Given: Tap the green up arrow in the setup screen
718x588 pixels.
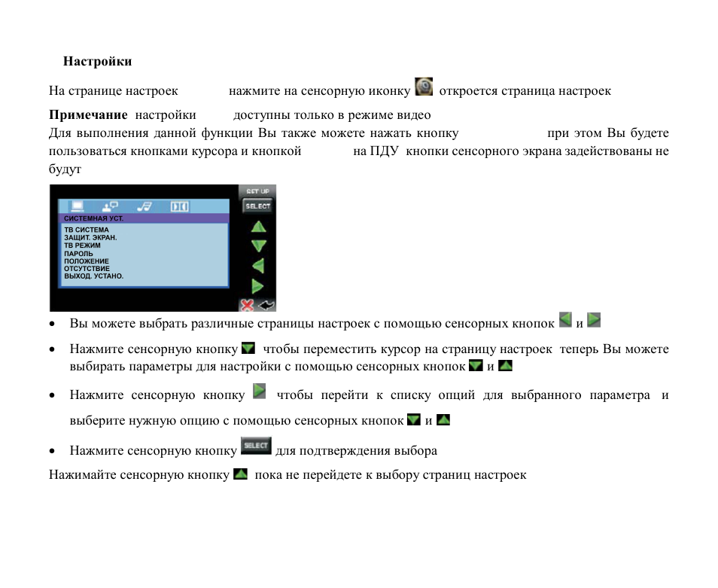Looking at the screenshot, I should [x=259, y=226].
